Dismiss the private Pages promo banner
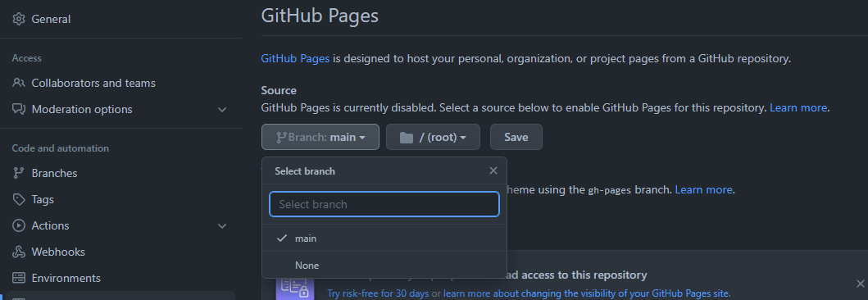Image resolution: width=868 pixels, height=300 pixels. [x=860, y=284]
